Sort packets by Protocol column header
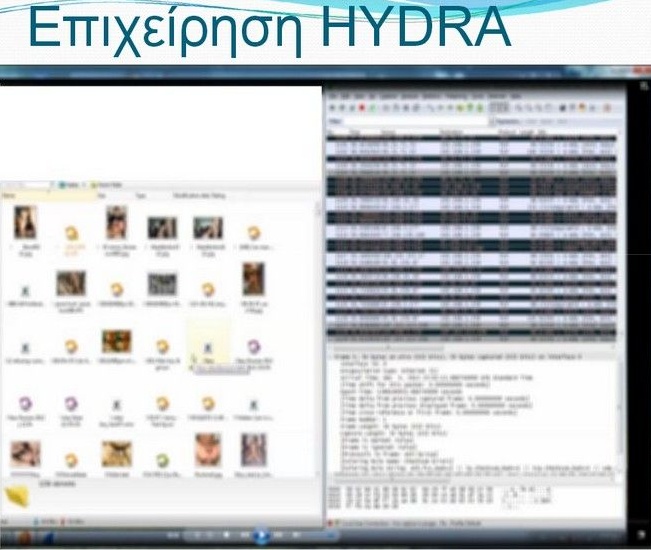The image size is (651, 550). point(506,133)
